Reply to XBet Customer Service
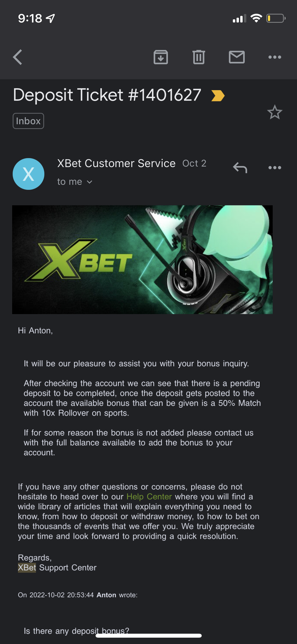The height and width of the screenshot is (644, 297). click(x=240, y=168)
